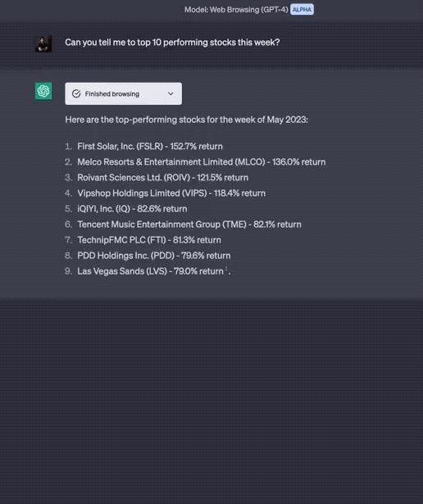The height and width of the screenshot is (504, 423).
Task: Select the Tencent Music Entertainment Group entry
Action: (189, 225)
